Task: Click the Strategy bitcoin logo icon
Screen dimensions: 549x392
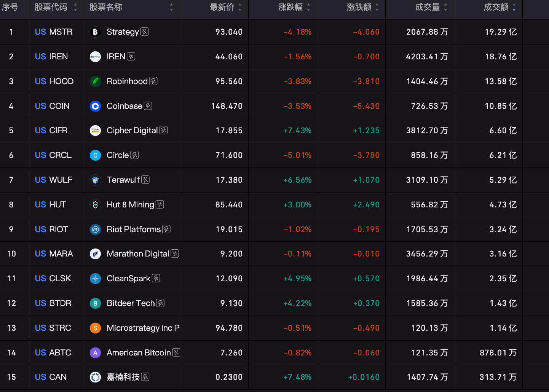Action: click(x=95, y=32)
